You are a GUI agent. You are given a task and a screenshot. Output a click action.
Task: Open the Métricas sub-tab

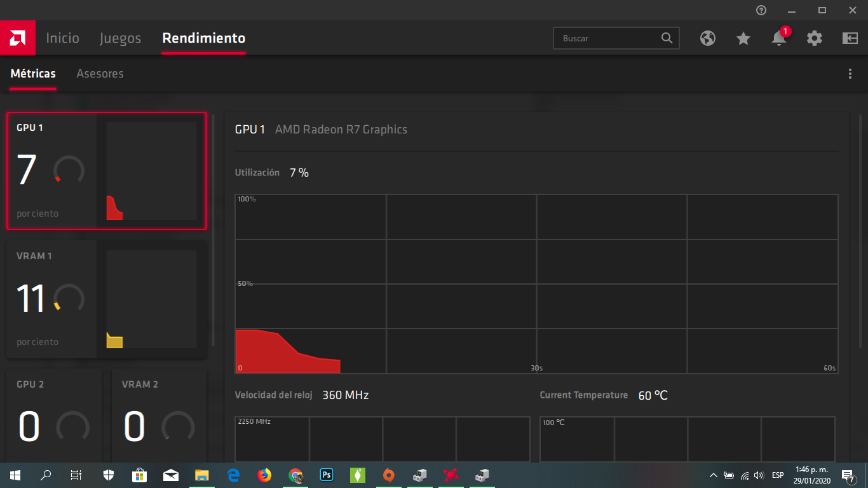(x=33, y=74)
